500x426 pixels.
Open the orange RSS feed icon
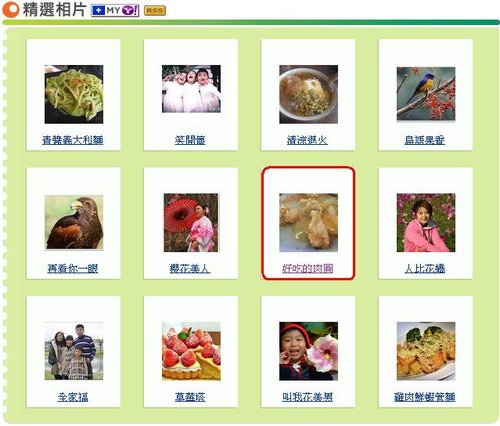(x=155, y=11)
